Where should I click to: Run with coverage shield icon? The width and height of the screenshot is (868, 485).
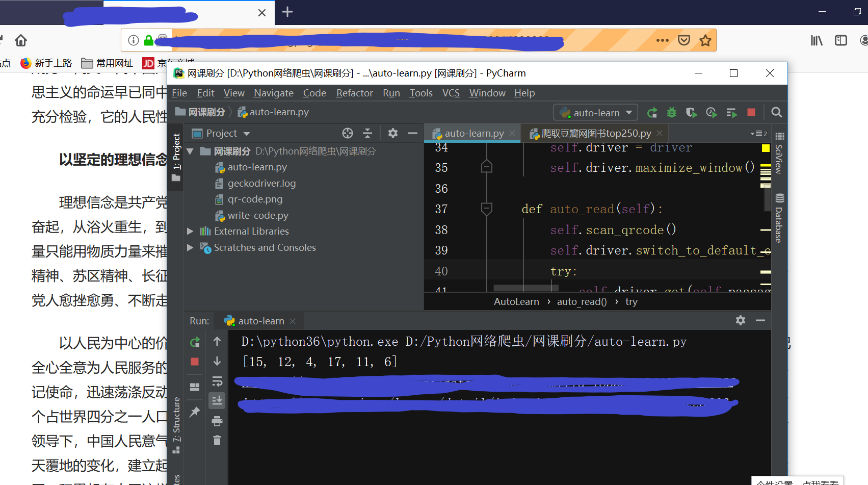pyautogui.click(x=691, y=113)
